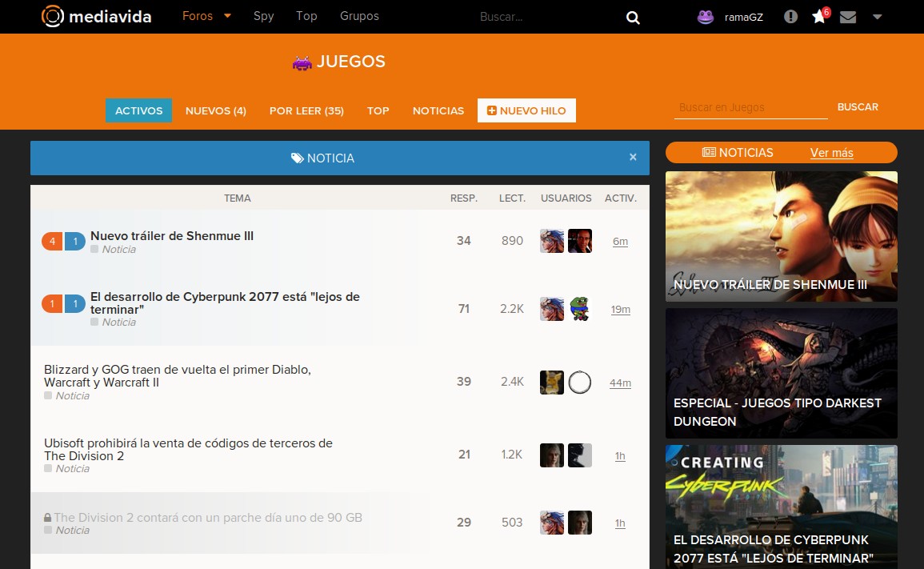Open first avatar in Ubisoft row
924x569 pixels.
551,455
